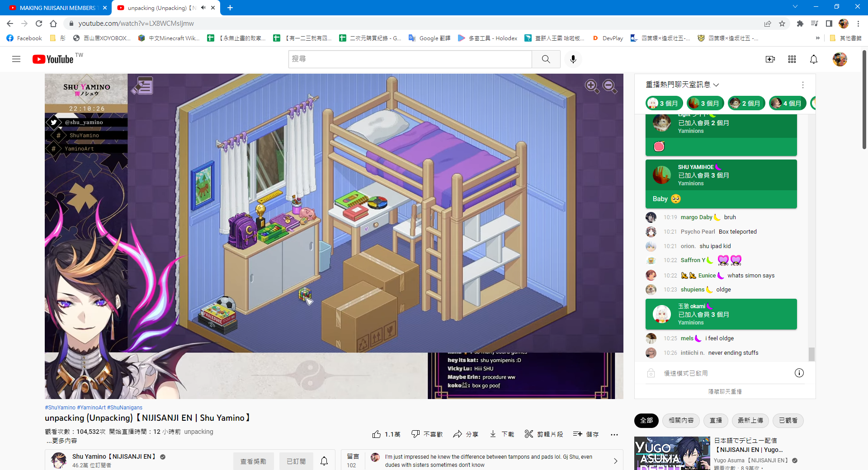The height and width of the screenshot is (470, 868).
Task: Click the page vertical scrollbar
Action: 864,99
